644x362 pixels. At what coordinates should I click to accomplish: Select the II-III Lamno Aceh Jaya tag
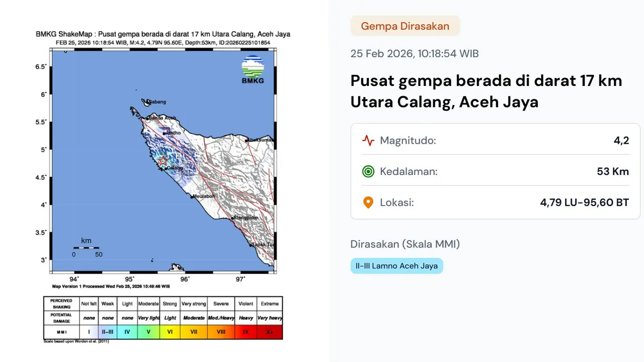tap(396, 265)
